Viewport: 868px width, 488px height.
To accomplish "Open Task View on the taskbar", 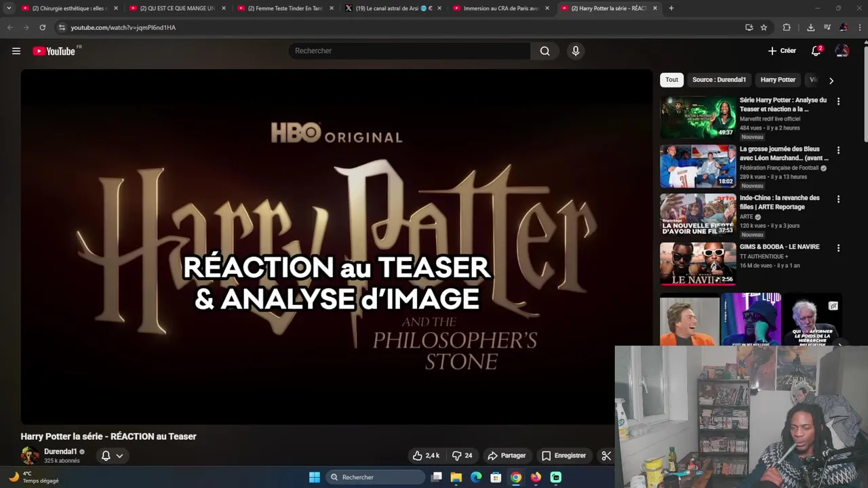I will click(437, 477).
